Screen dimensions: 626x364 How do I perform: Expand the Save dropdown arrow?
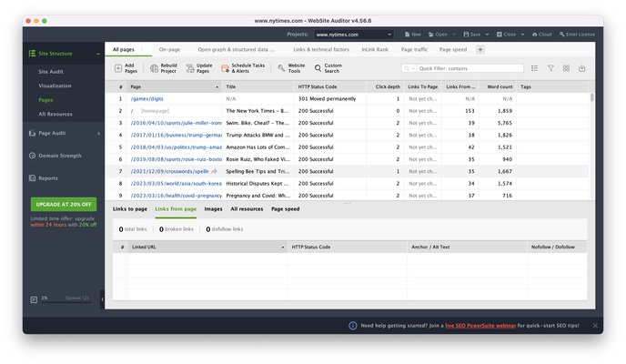pyautogui.click(x=487, y=35)
